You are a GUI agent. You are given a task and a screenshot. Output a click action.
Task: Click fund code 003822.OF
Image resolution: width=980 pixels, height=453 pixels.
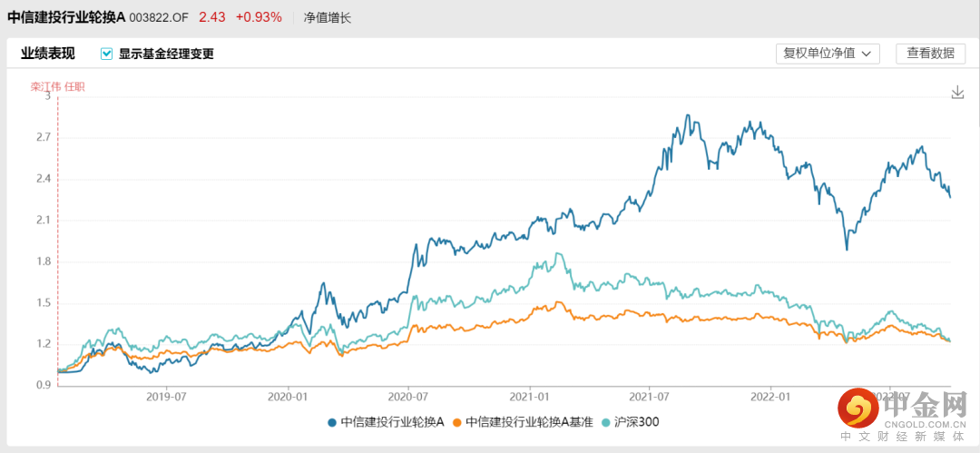point(159,17)
